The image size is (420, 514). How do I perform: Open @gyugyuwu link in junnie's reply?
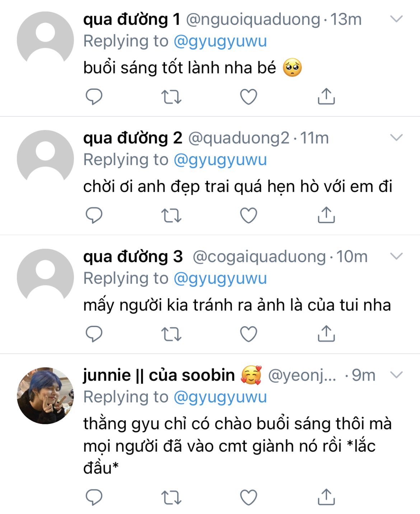220,397
